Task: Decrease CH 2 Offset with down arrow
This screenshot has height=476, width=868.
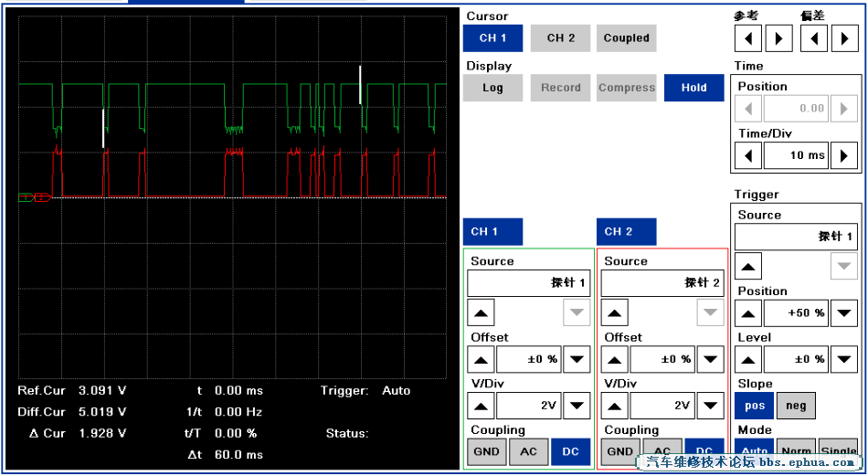Action: (710, 360)
